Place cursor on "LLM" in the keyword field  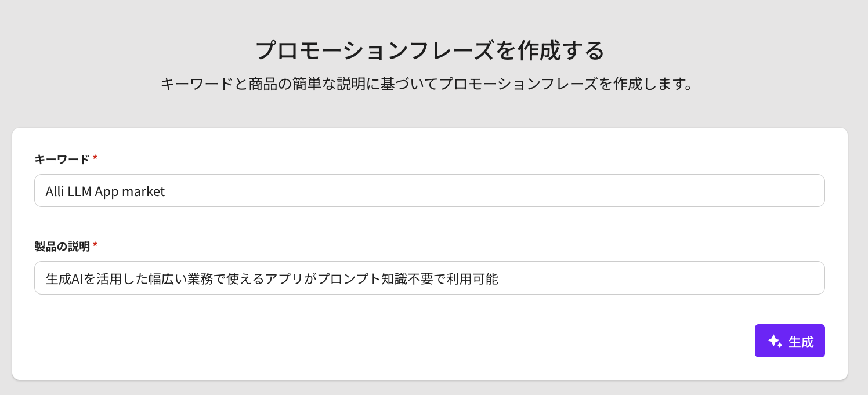(78, 191)
